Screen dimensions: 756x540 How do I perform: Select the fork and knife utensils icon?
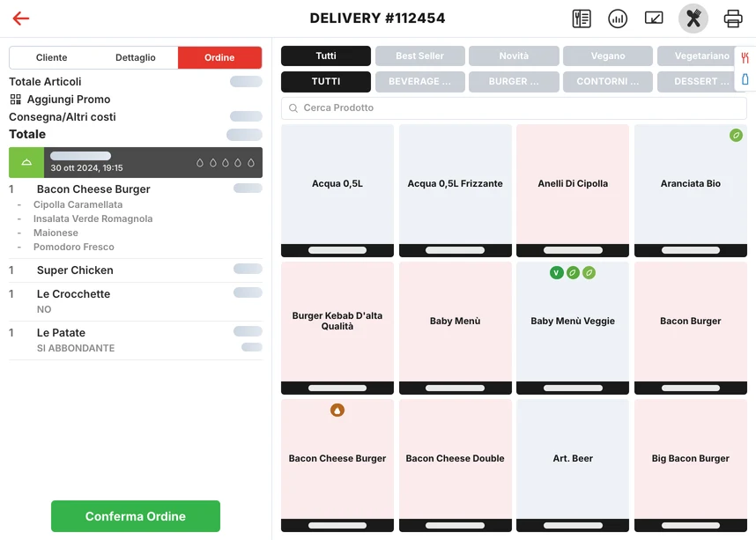[x=693, y=18]
